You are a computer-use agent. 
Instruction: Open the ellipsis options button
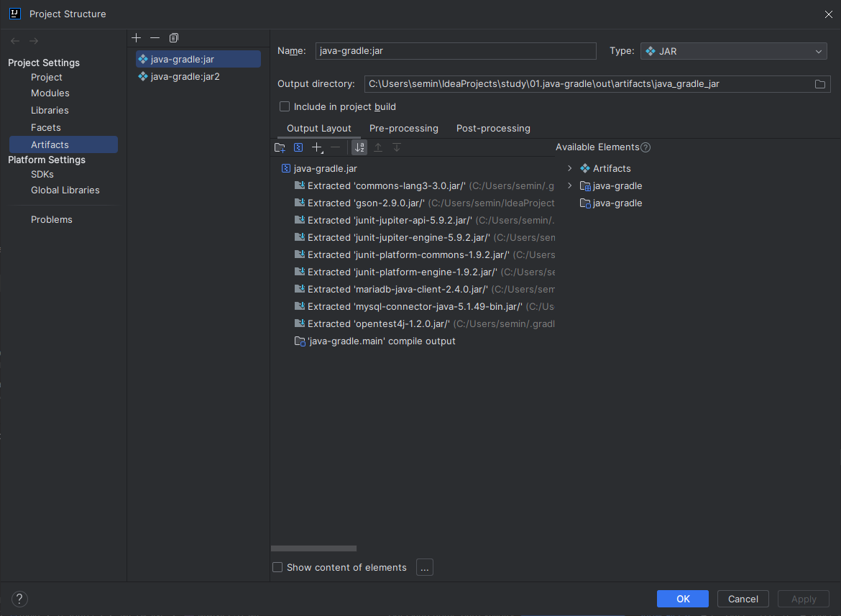(x=425, y=567)
